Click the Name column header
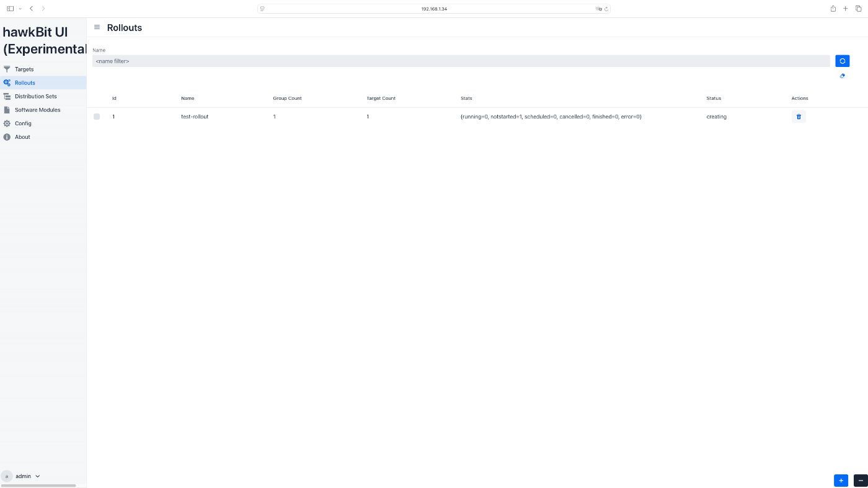The height and width of the screenshot is (488, 868). [x=187, y=99]
